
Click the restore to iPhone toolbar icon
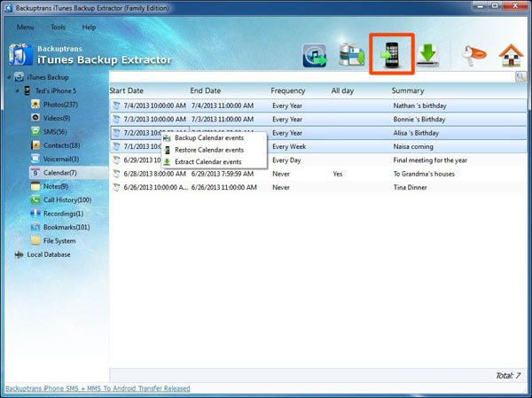pos(392,55)
